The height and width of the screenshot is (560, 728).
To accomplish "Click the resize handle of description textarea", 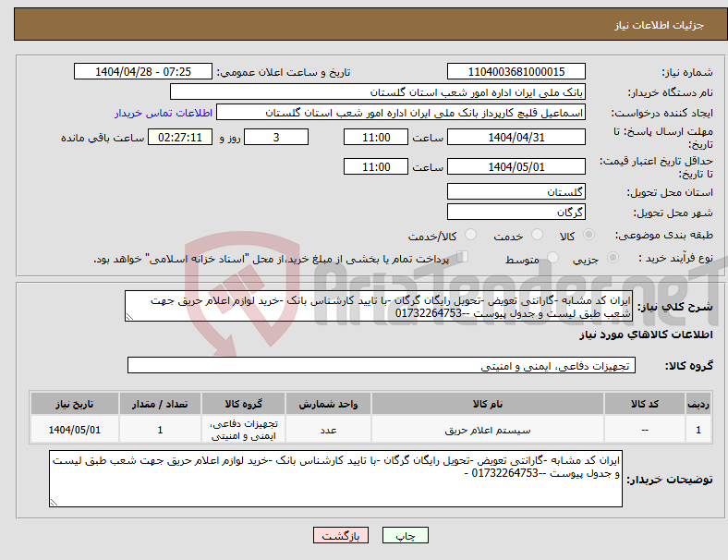I will [129, 317].
